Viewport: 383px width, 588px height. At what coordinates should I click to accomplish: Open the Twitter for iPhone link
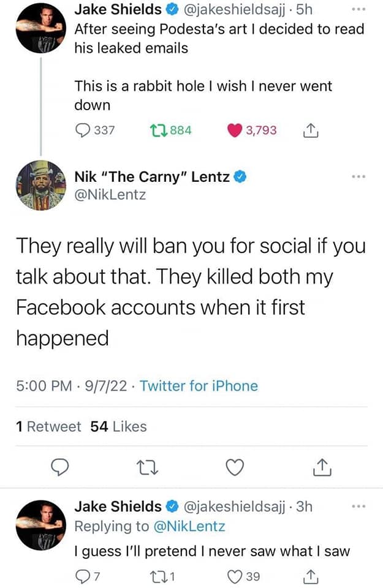(199, 386)
